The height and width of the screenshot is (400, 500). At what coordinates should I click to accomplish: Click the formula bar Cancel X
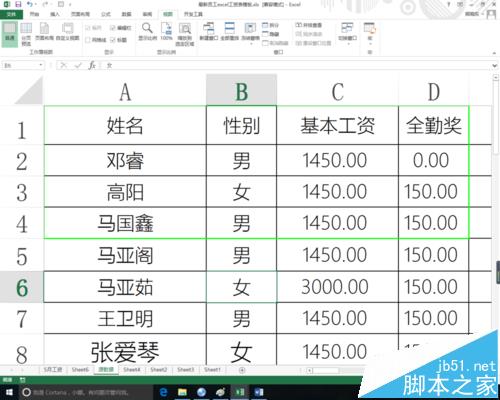click(x=63, y=65)
